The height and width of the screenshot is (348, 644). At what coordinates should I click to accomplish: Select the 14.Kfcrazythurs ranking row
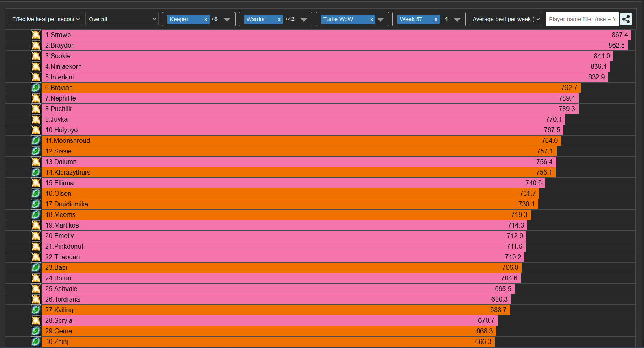pos(299,173)
